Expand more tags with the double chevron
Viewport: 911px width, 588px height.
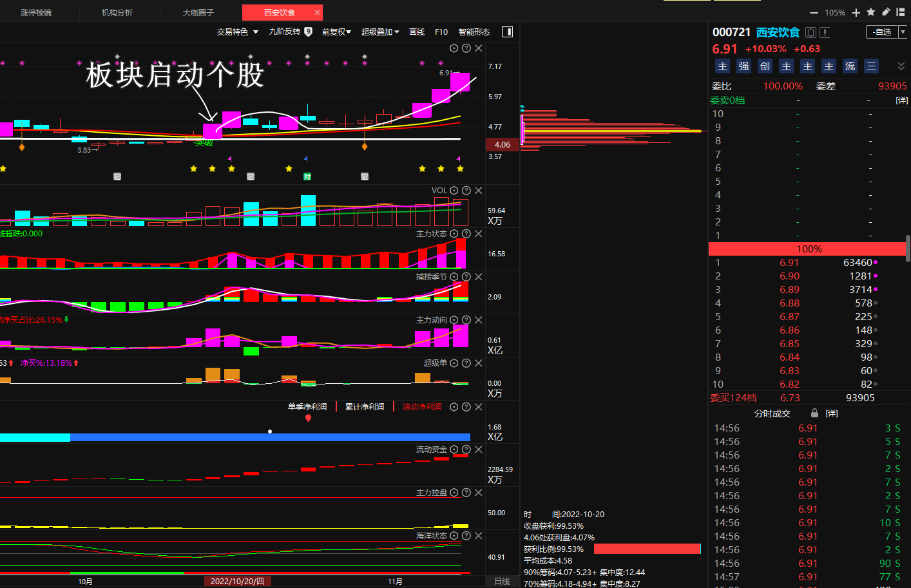[901, 66]
